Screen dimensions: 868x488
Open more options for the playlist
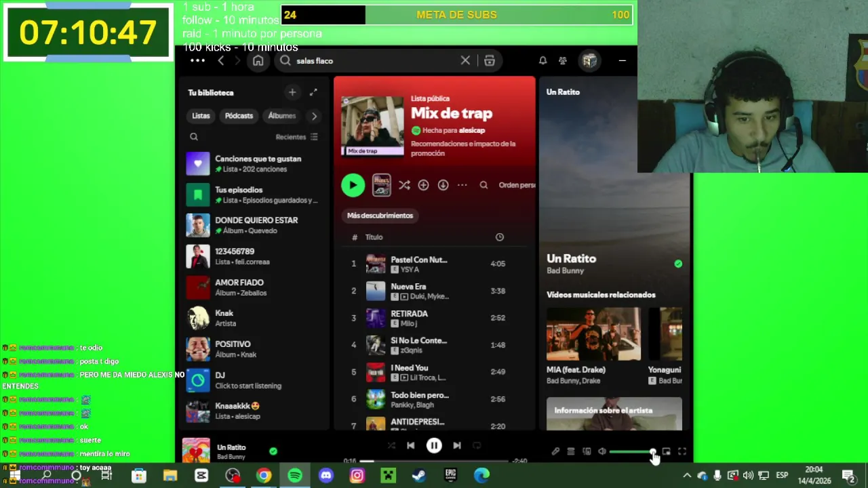coord(462,185)
